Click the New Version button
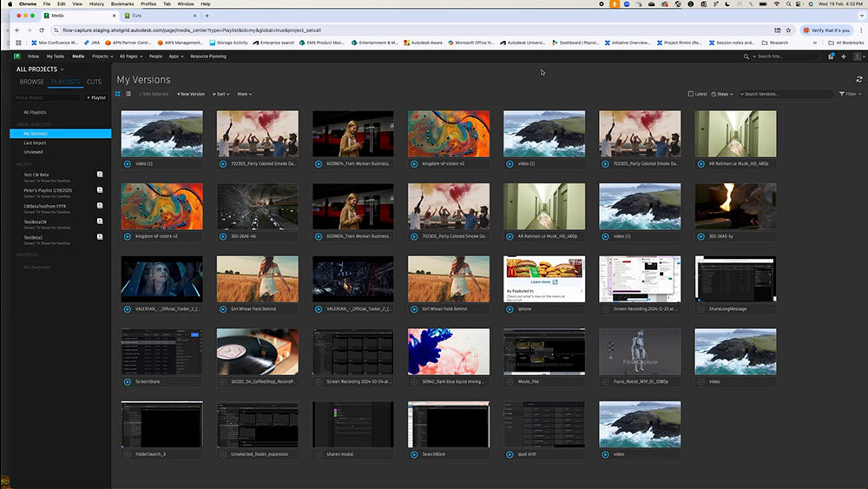Screen dimensions: 868x489 pyautogui.click(x=191, y=94)
